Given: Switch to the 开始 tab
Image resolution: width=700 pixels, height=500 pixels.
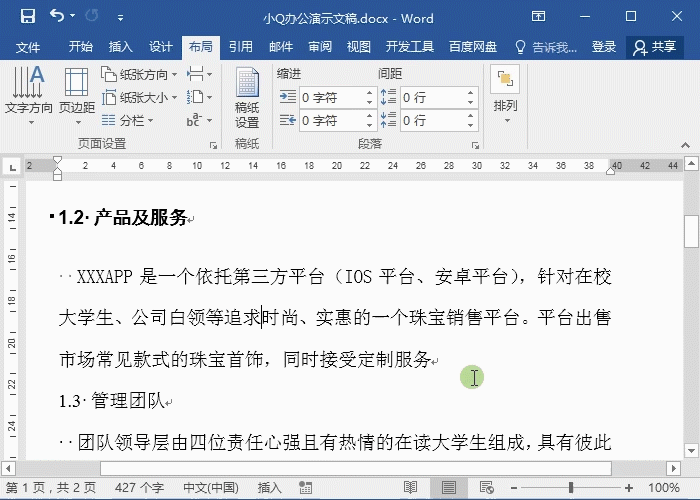Looking at the screenshot, I should [x=80, y=47].
